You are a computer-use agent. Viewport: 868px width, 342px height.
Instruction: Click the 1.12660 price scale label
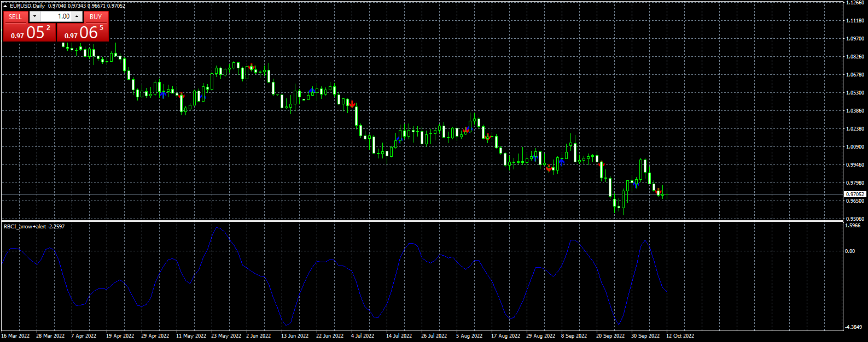click(x=855, y=3)
